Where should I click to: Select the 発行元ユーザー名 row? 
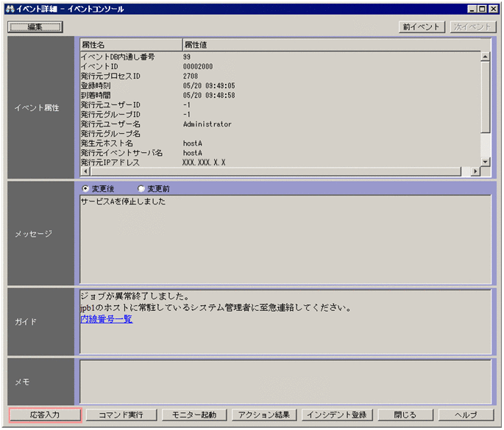280,124
